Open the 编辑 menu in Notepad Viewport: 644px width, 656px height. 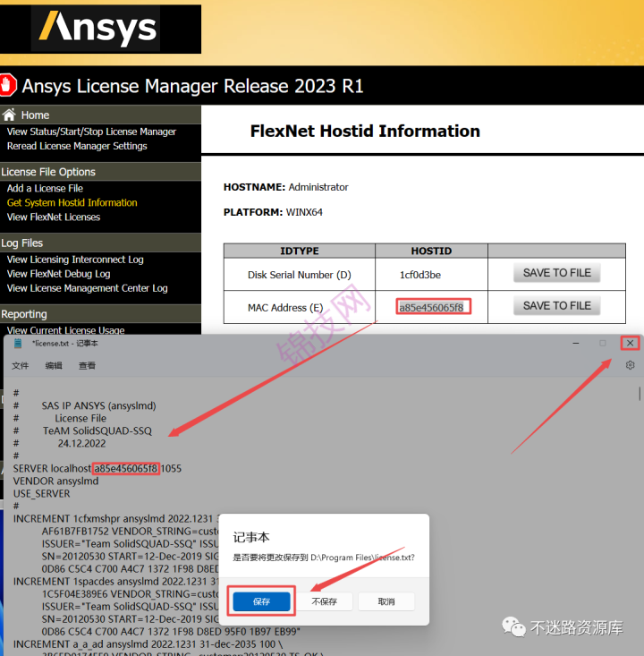54,366
